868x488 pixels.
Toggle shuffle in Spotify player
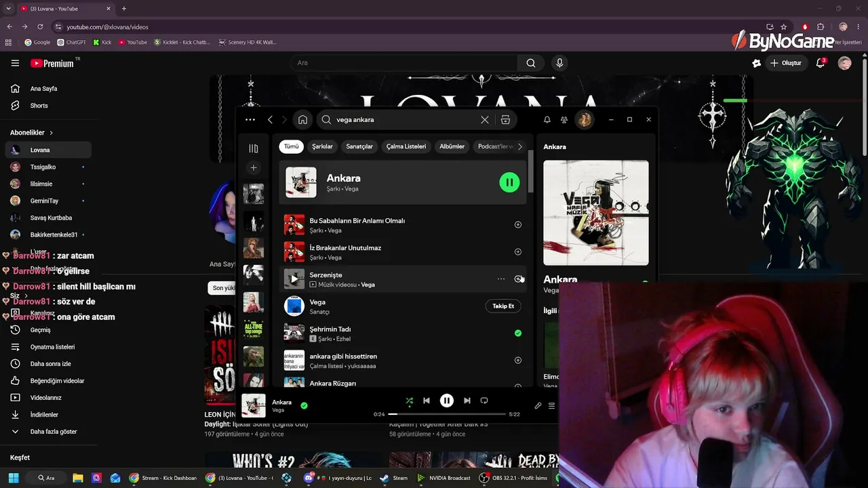[x=409, y=401]
